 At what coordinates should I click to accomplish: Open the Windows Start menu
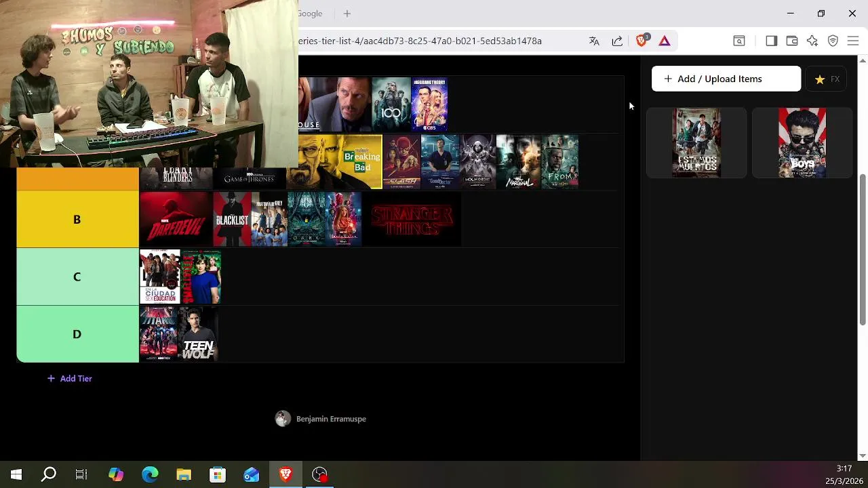point(16,474)
